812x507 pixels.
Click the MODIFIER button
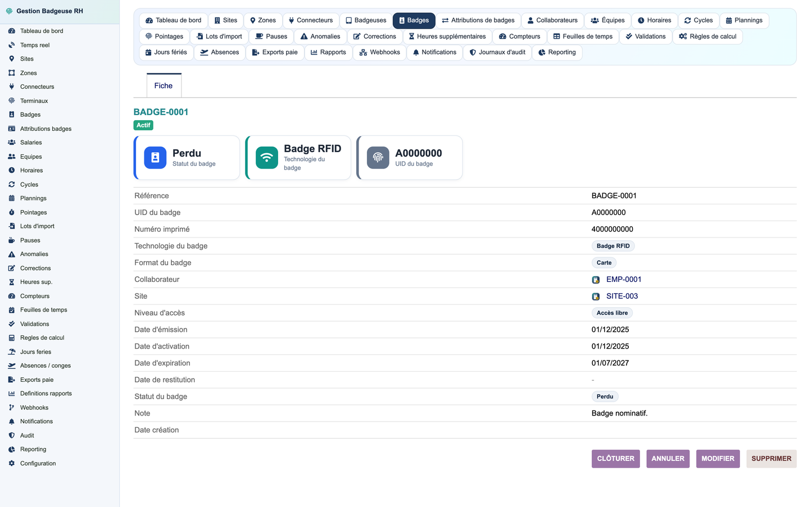coord(718,459)
